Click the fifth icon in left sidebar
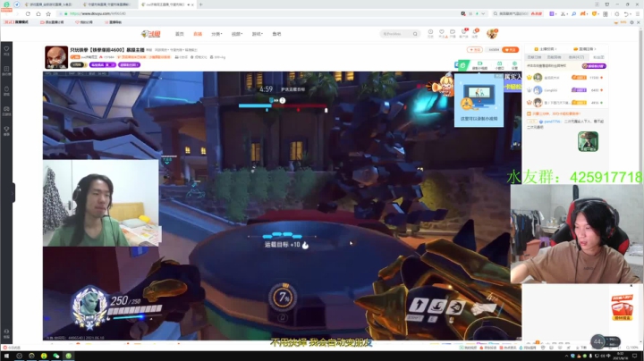 6,130
